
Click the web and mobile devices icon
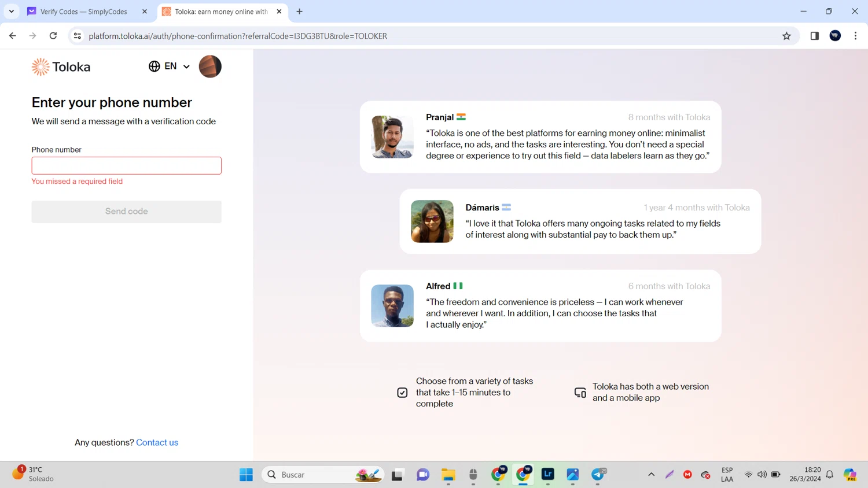tap(580, 393)
